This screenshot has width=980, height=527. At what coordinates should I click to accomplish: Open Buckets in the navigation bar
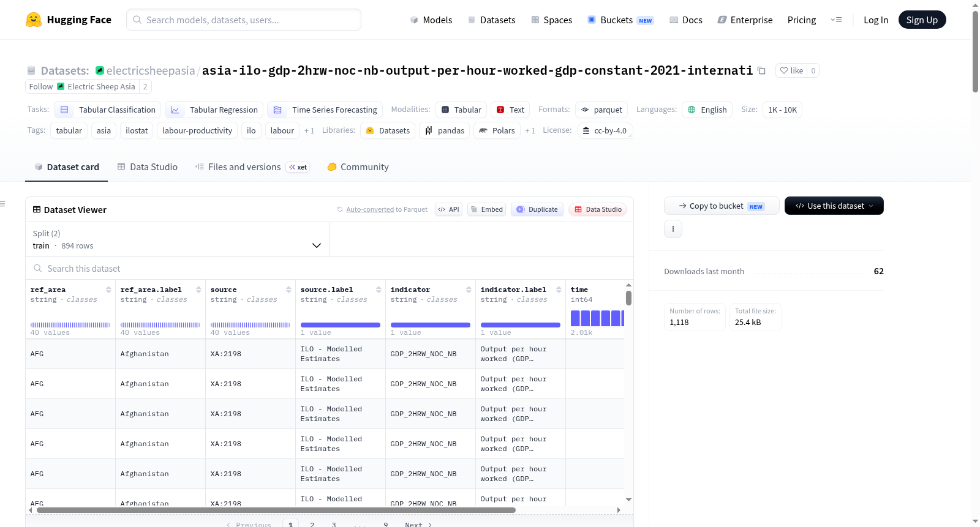pyautogui.click(x=620, y=20)
